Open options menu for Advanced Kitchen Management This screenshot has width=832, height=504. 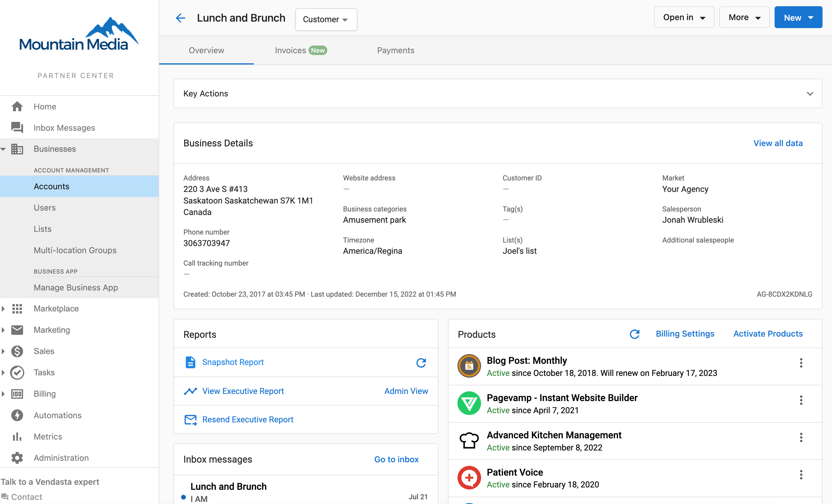(801, 437)
